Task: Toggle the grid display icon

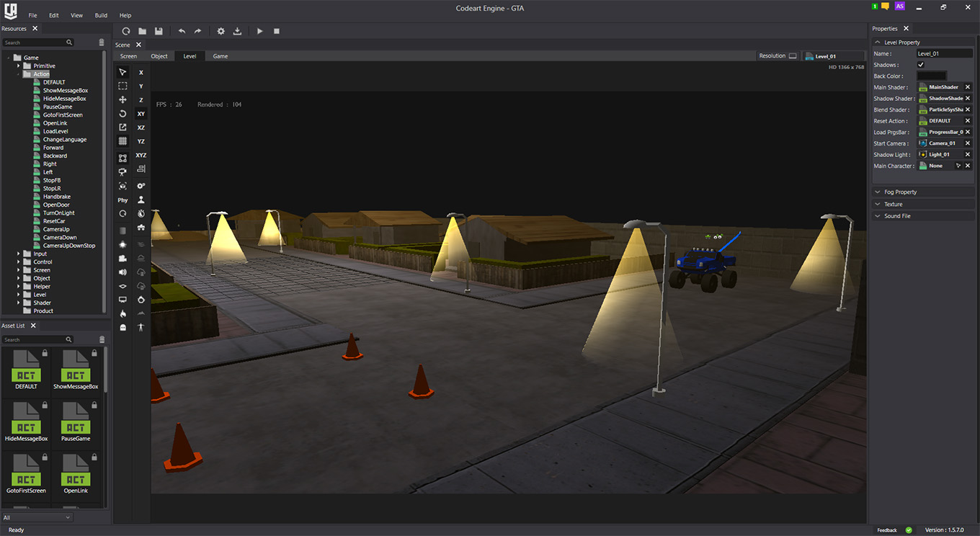Action: pos(122,142)
